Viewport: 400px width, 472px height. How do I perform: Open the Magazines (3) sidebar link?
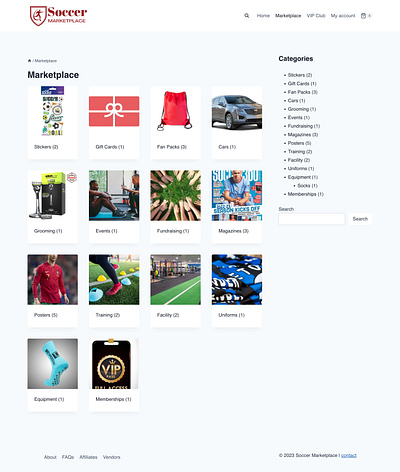click(303, 134)
